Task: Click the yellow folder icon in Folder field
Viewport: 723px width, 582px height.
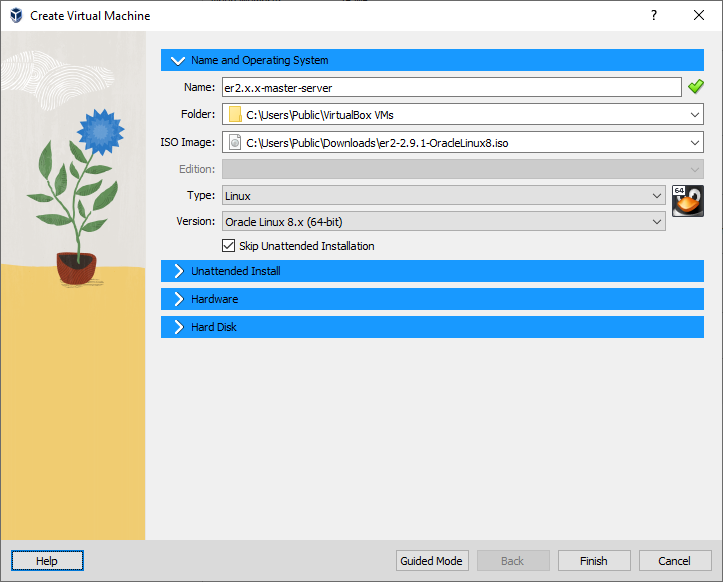Action: pyautogui.click(x=235, y=115)
